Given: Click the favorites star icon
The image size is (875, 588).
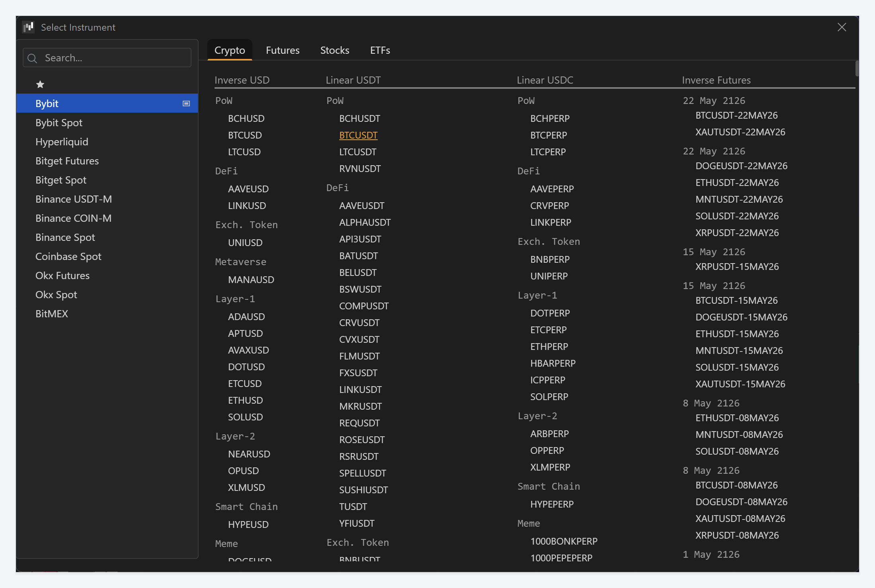Looking at the screenshot, I should pyautogui.click(x=40, y=84).
